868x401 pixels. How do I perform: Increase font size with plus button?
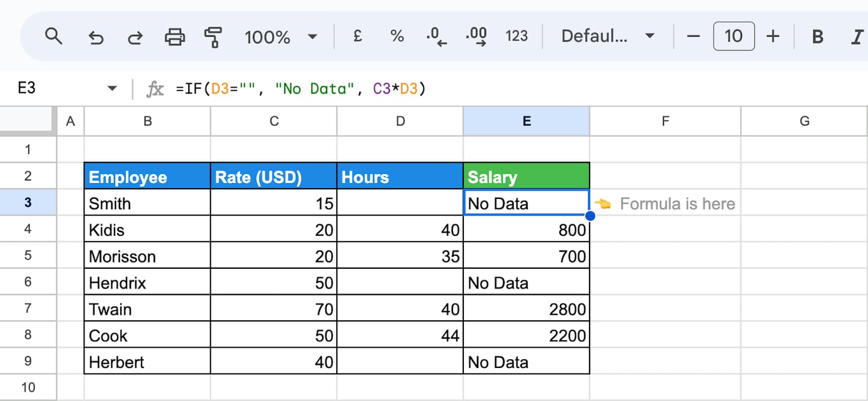pyautogui.click(x=773, y=36)
